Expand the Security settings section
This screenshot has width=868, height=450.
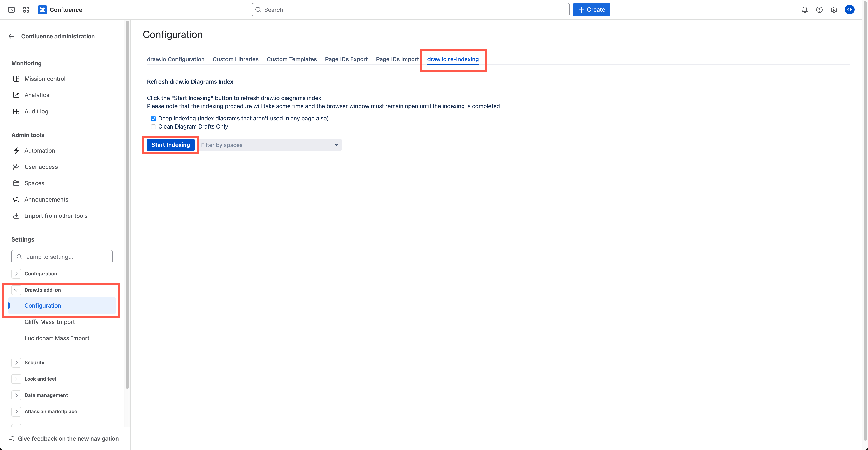coord(17,362)
